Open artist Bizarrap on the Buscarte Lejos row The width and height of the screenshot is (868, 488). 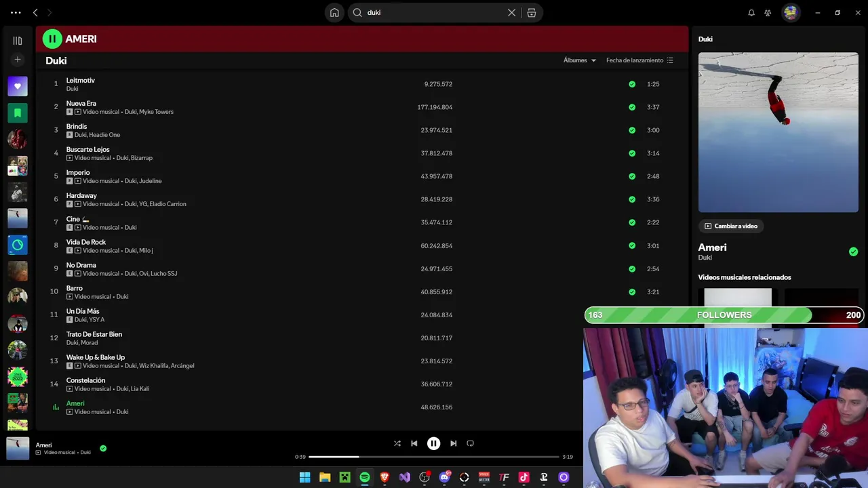pyautogui.click(x=142, y=158)
